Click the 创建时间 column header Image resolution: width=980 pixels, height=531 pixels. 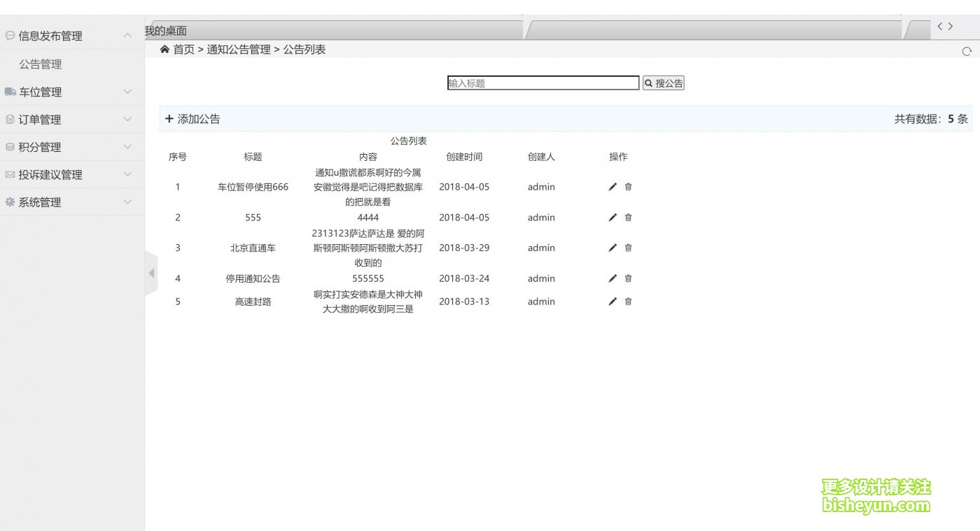click(x=464, y=157)
